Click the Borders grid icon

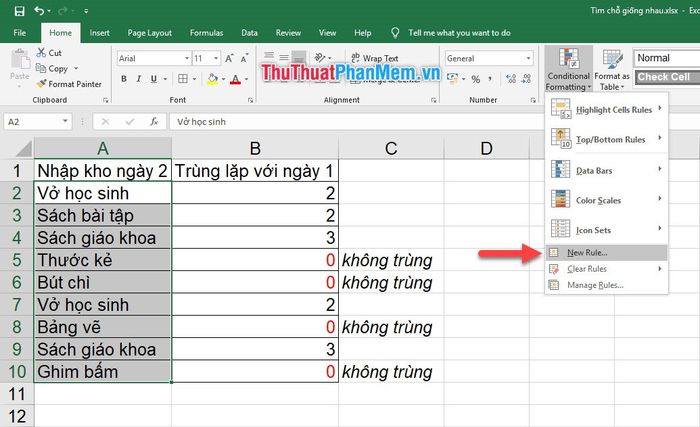[x=183, y=79]
